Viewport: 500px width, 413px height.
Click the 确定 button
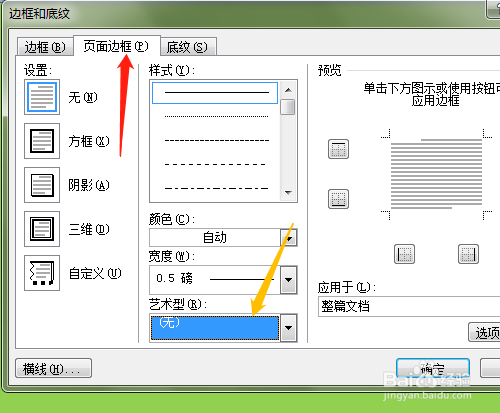pyautogui.click(x=433, y=368)
